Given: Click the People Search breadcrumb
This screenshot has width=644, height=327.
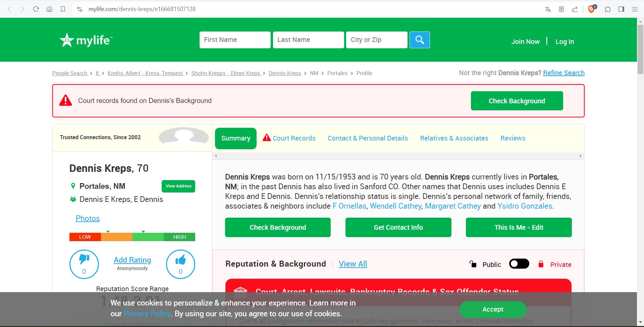Looking at the screenshot, I should pyautogui.click(x=70, y=73).
